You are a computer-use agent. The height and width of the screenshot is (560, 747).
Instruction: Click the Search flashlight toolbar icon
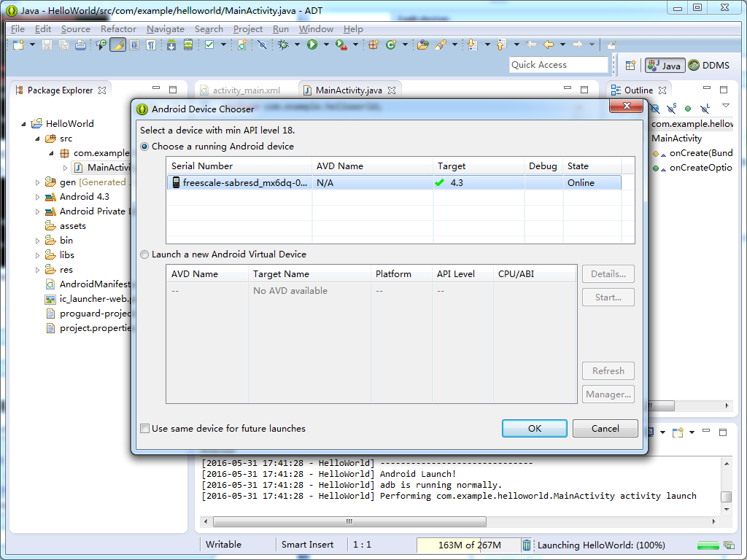point(440,44)
